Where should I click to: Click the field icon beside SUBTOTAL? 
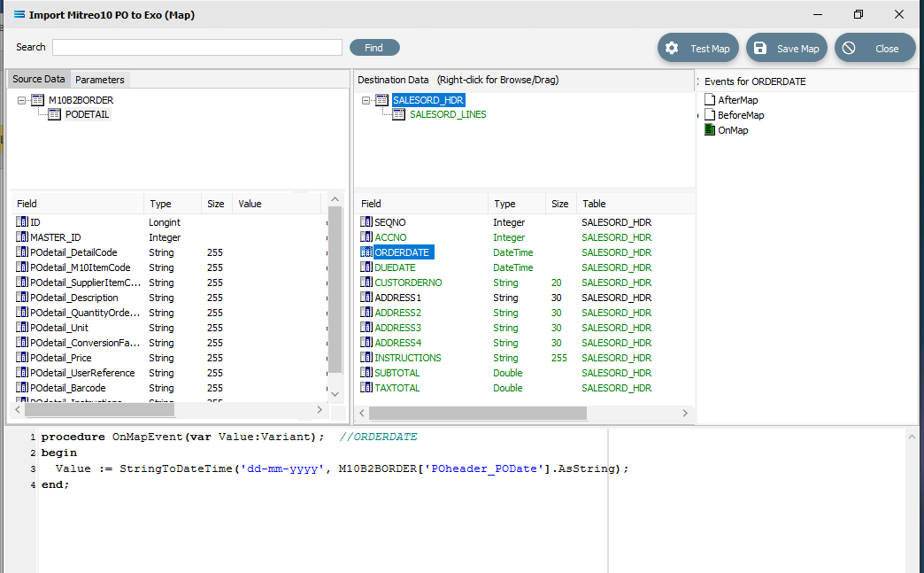pyautogui.click(x=366, y=373)
